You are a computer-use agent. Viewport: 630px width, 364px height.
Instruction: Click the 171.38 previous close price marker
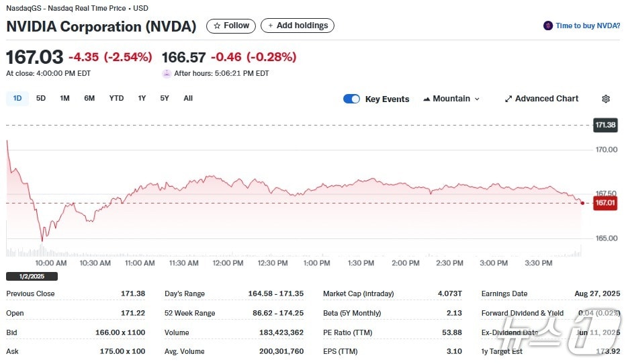pos(605,125)
